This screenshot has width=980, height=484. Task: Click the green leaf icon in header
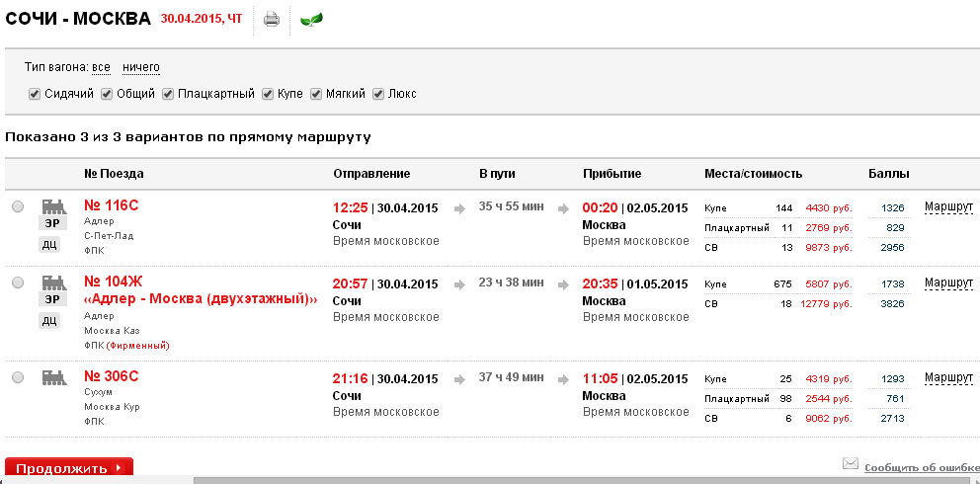(311, 19)
